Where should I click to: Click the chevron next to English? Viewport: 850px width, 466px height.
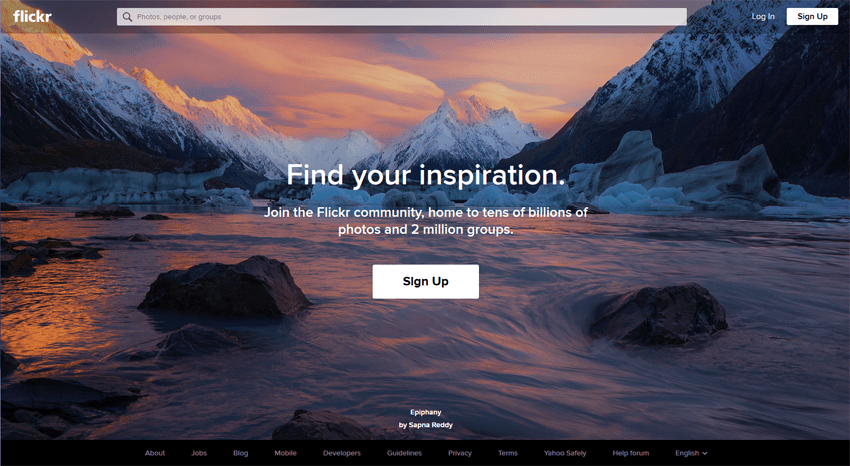click(x=705, y=454)
